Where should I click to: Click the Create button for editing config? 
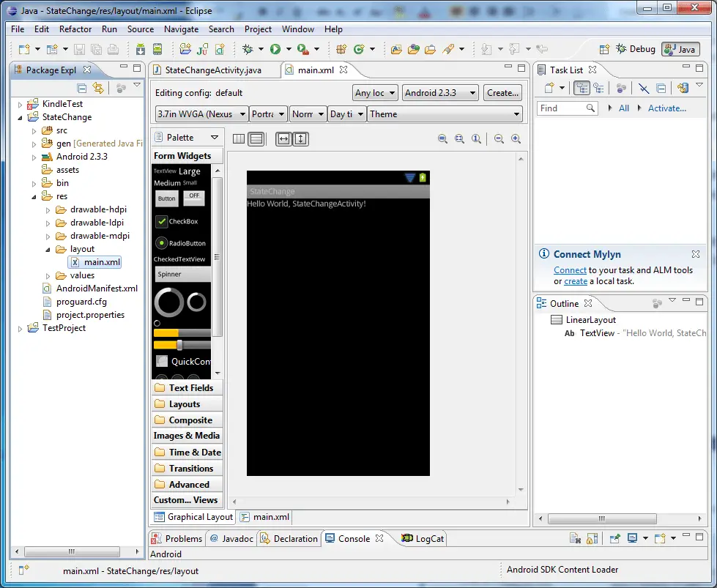(x=502, y=92)
